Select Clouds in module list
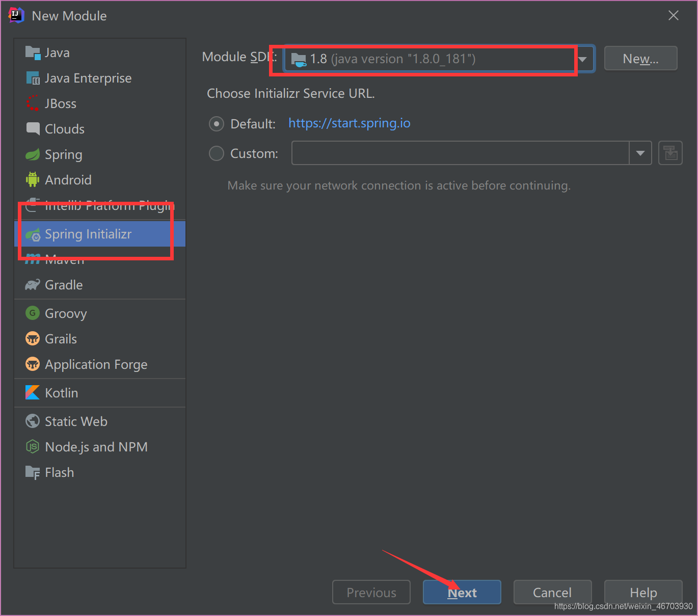 pos(100,129)
